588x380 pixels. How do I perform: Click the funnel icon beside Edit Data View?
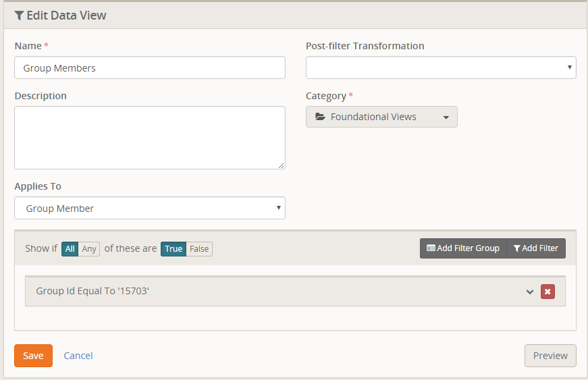pyautogui.click(x=19, y=16)
